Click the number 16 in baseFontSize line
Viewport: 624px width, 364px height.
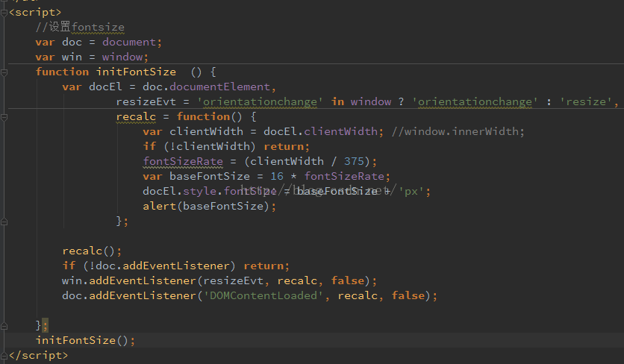click(277, 176)
